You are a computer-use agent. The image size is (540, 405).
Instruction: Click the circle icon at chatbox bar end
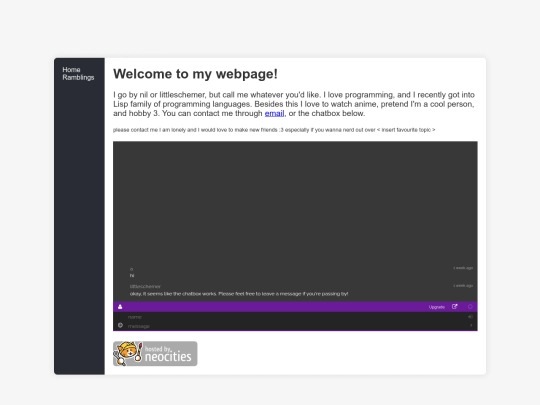[470, 307]
